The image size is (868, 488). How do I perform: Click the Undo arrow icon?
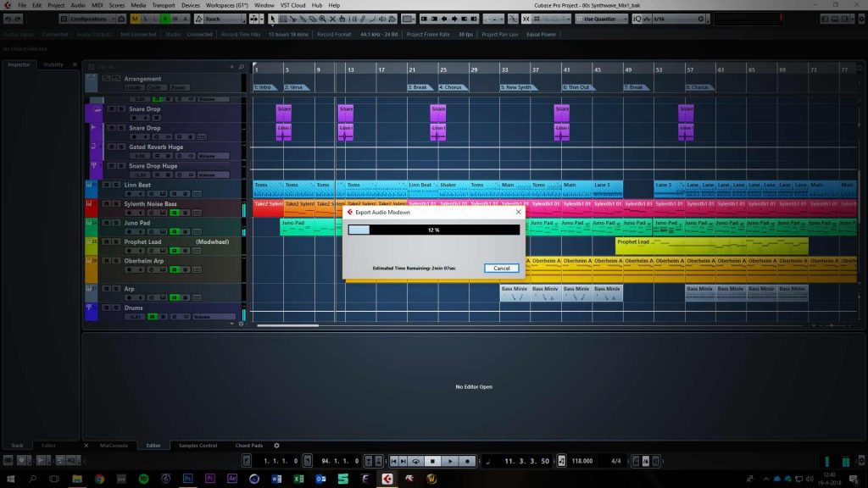(x=8, y=19)
